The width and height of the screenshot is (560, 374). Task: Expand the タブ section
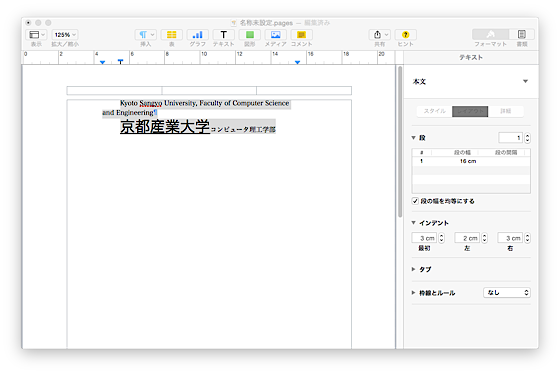click(414, 269)
